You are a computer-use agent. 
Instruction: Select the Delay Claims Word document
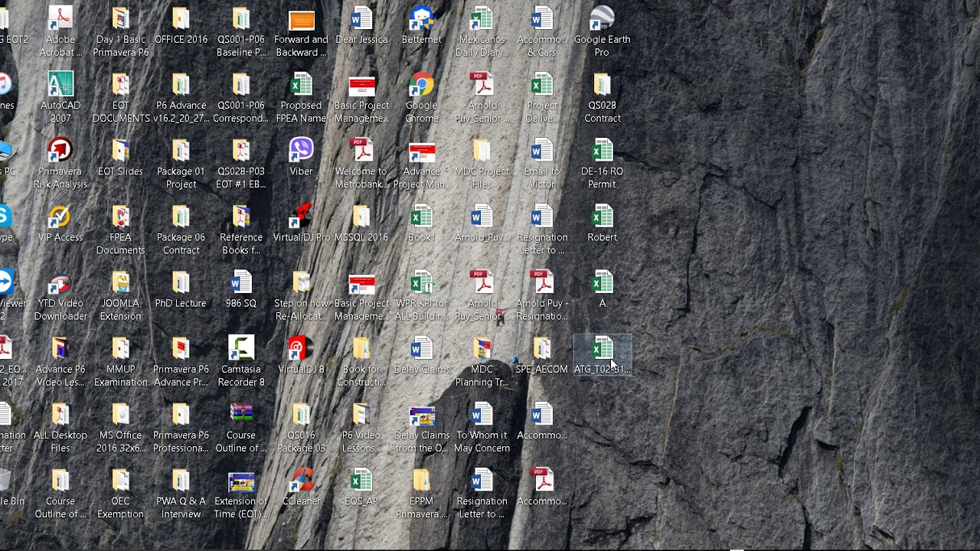pyautogui.click(x=422, y=347)
